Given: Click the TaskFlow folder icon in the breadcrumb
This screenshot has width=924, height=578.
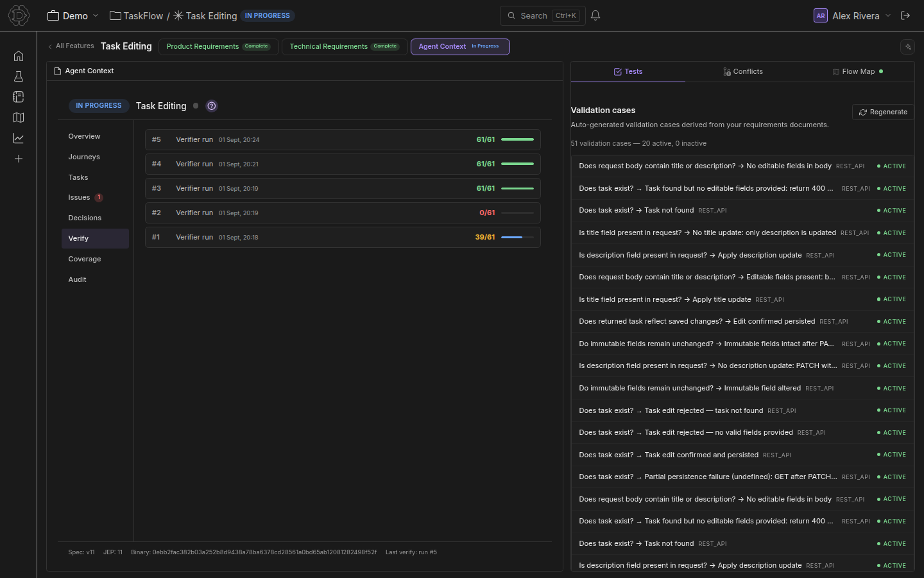Looking at the screenshot, I should click(116, 15).
